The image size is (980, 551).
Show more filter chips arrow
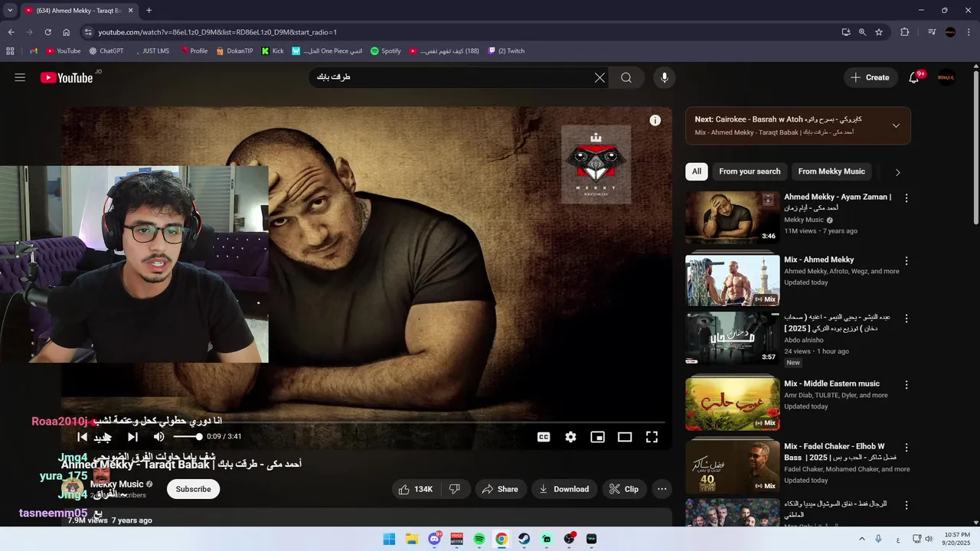coord(897,172)
